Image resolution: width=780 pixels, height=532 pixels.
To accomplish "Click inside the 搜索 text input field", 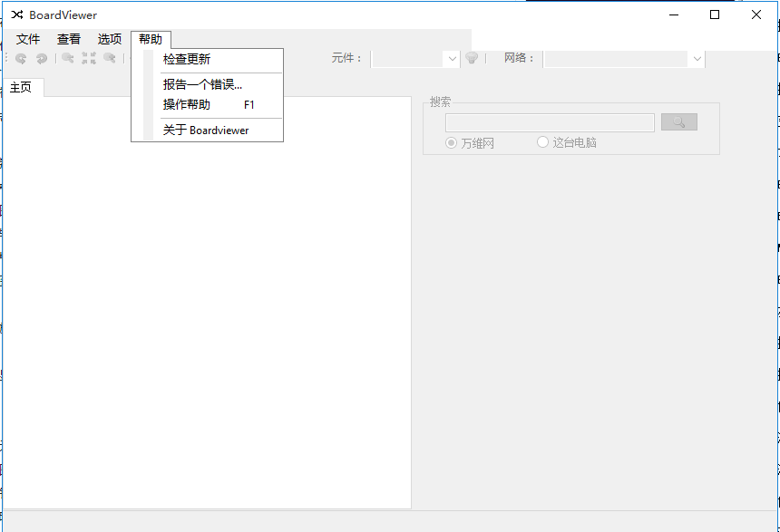I will [550, 122].
